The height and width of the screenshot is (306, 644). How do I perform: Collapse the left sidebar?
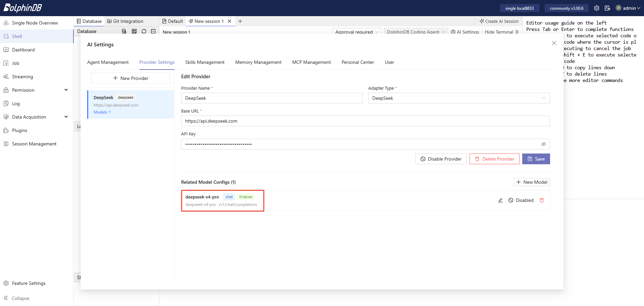tap(16, 298)
